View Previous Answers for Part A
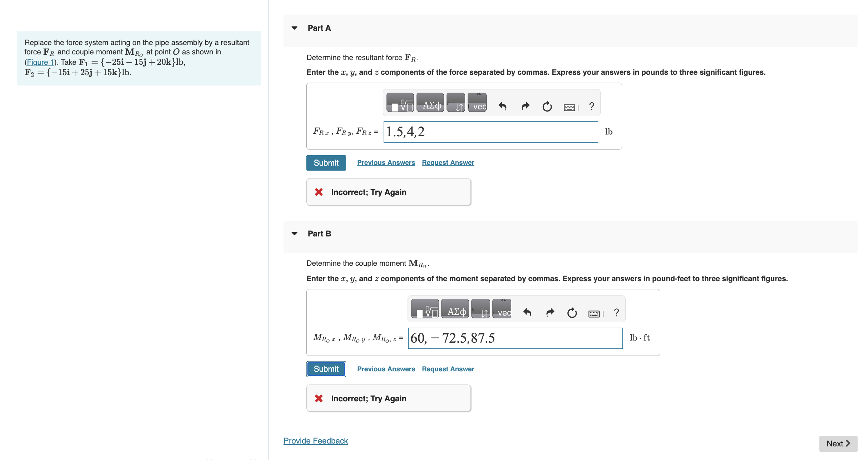Screen dimensions: 868x460 coord(386,162)
